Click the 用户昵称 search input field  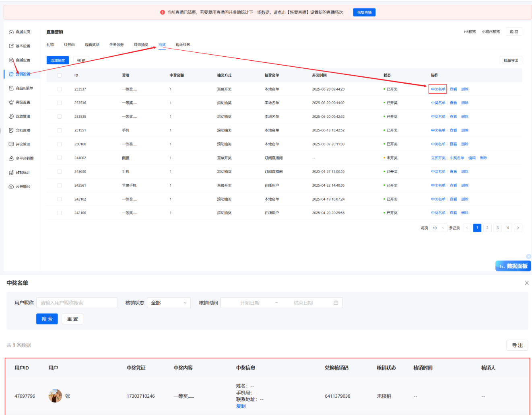(x=76, y=303)
